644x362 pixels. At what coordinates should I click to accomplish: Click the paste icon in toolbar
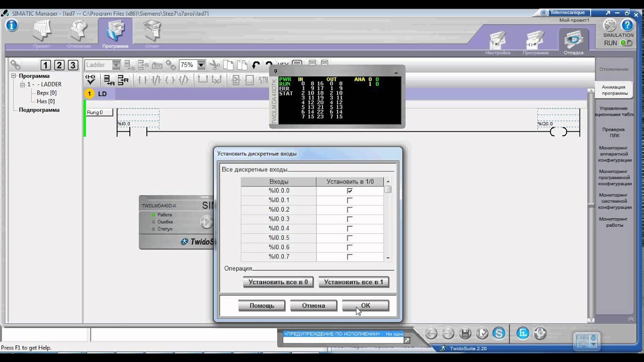[242, 65]
